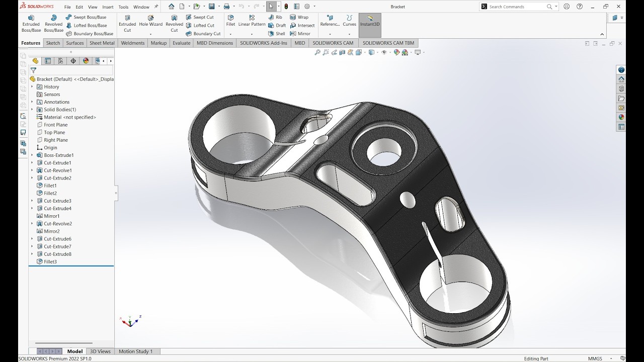
Task: Switch to the Sketch tab
Action: [53, 43]
